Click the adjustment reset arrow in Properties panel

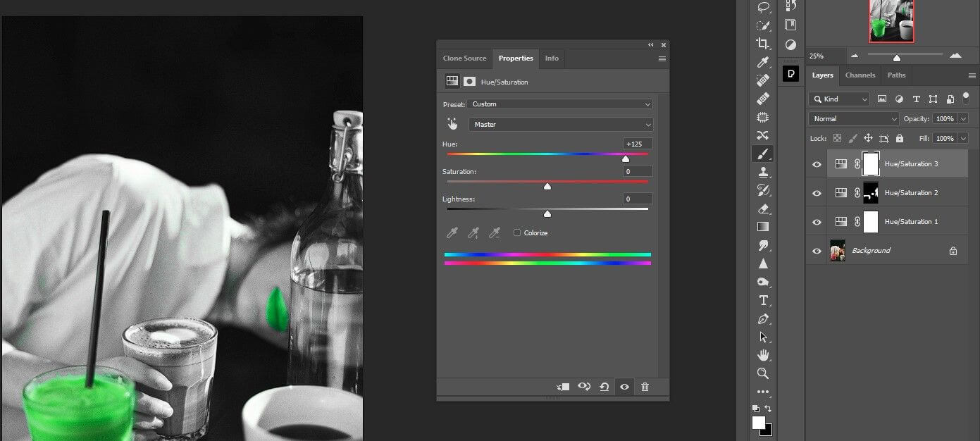pyautogui.click(x=604, y=387)
